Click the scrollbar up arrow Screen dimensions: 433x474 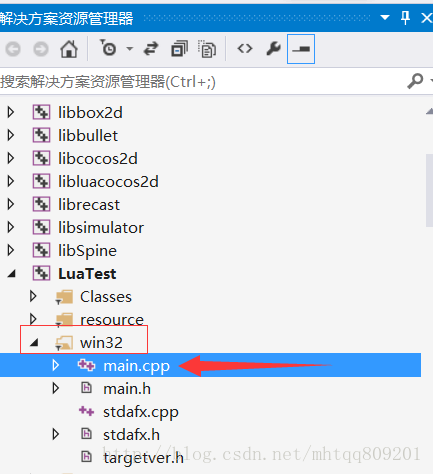click(x=429, y=112)
